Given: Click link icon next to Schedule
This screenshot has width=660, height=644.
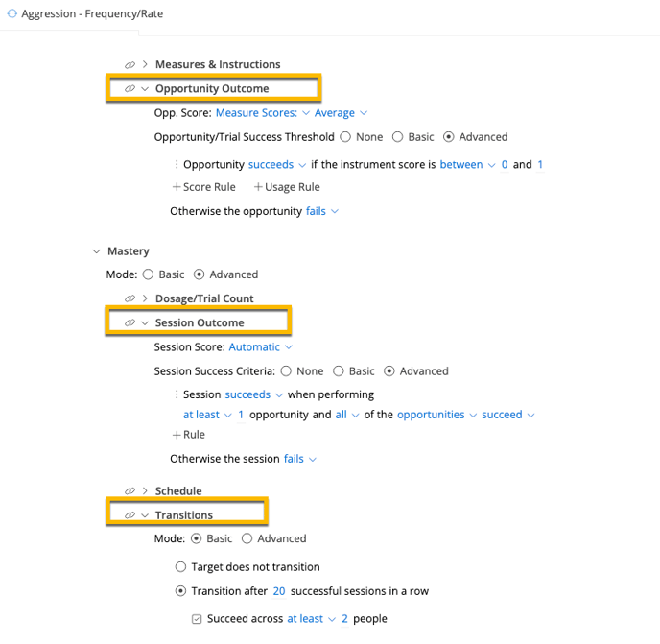Looking at the screenshot, I should pyautogui.click(x=130, y=490).
